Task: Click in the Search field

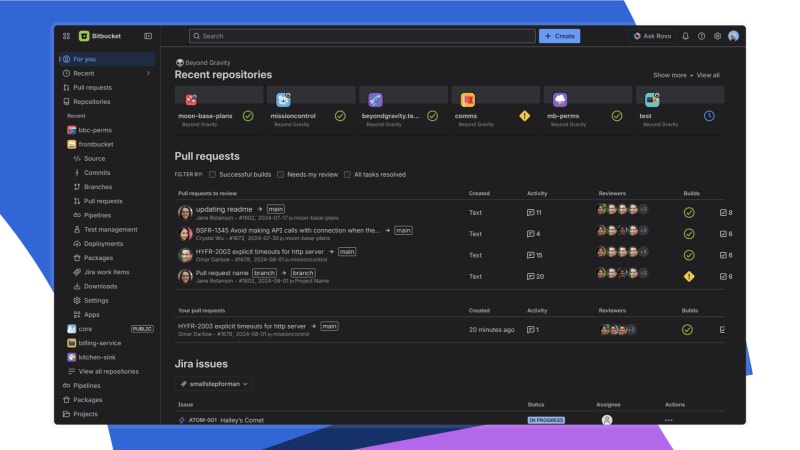Action: pyautogui.click(x=362, y=36)
